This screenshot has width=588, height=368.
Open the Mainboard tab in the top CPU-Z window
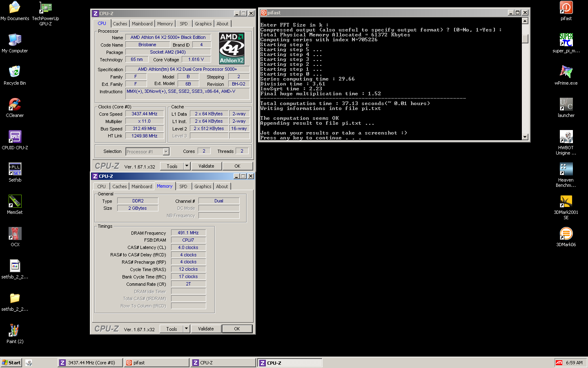pyautogui.click(x=142, y=24)
